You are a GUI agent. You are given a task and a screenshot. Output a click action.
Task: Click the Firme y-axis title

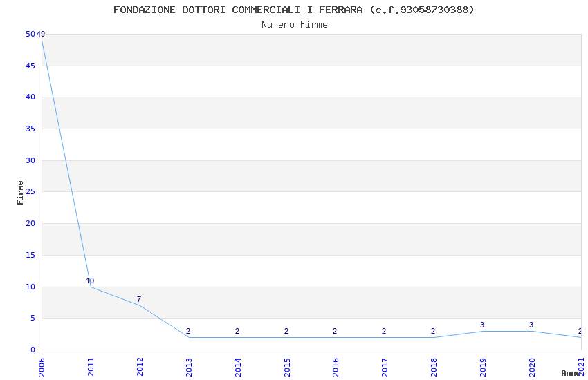[x=20, y=193]
